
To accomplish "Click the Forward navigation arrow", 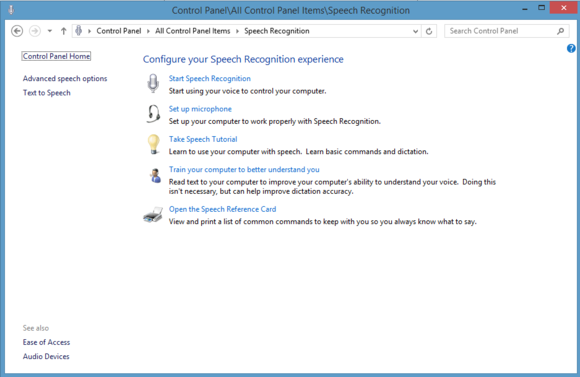I will point(35,31).
